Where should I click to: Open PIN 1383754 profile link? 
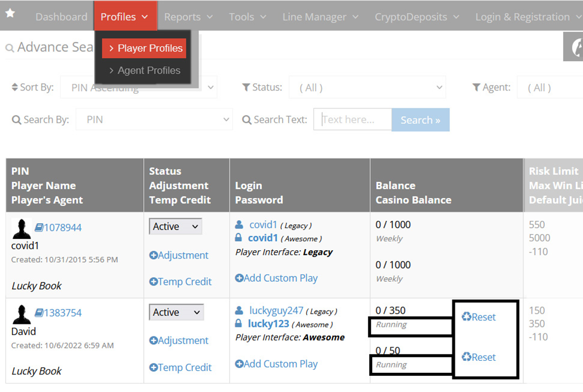[x=62, y=313]
